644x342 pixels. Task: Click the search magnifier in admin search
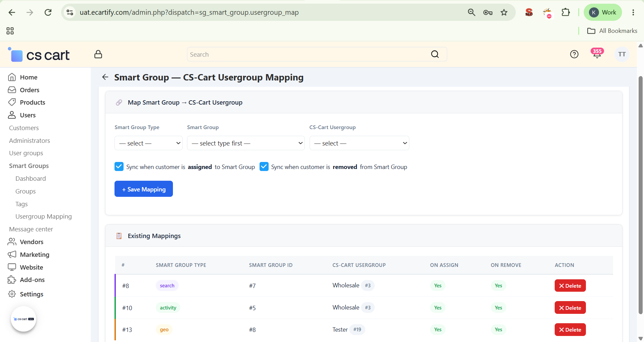coord(435,54)
